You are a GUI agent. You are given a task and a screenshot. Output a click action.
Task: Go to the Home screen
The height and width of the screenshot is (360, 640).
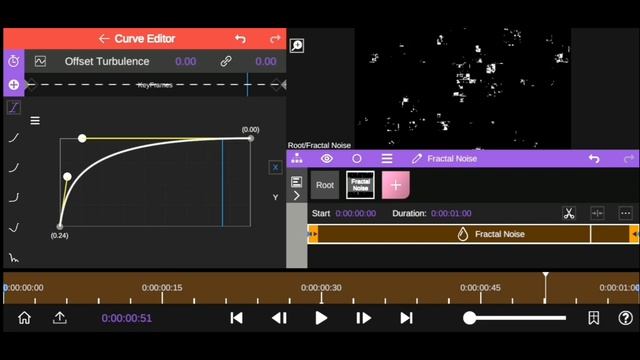pyautogui.click(x=24, y=318)
